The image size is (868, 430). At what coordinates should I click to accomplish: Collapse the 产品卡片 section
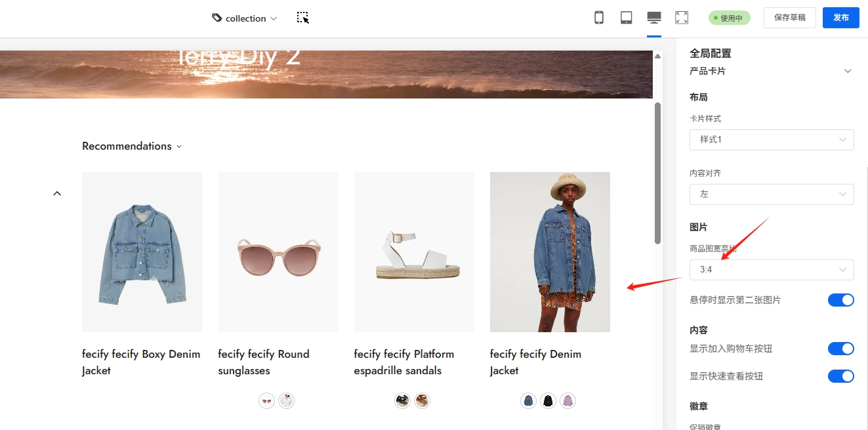(847, 71)
